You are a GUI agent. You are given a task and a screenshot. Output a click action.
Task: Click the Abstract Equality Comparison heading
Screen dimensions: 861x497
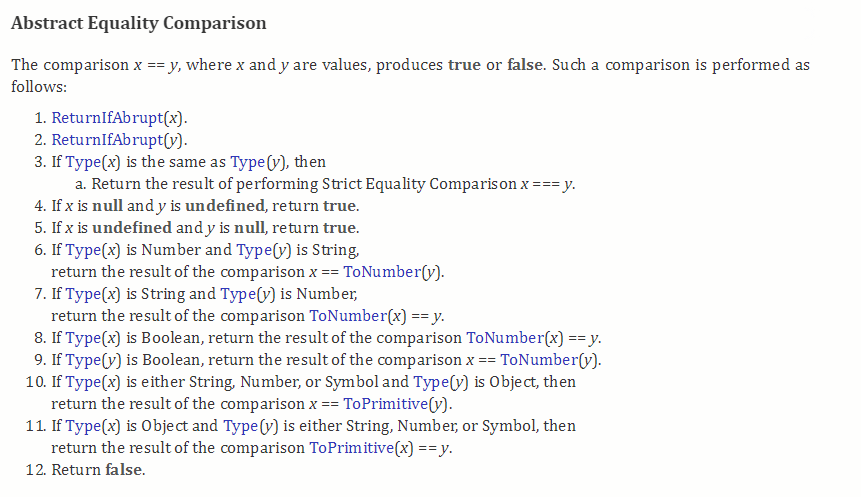point(139,23)
